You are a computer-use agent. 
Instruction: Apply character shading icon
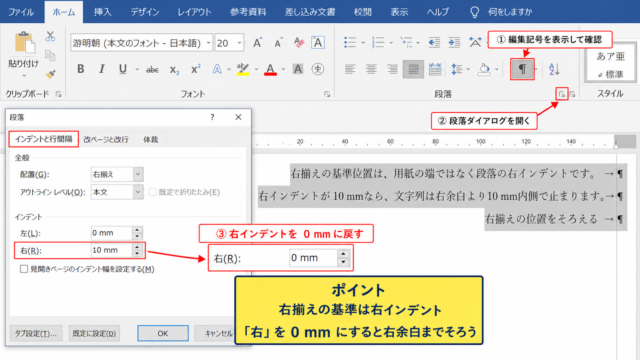coord(298,69)
